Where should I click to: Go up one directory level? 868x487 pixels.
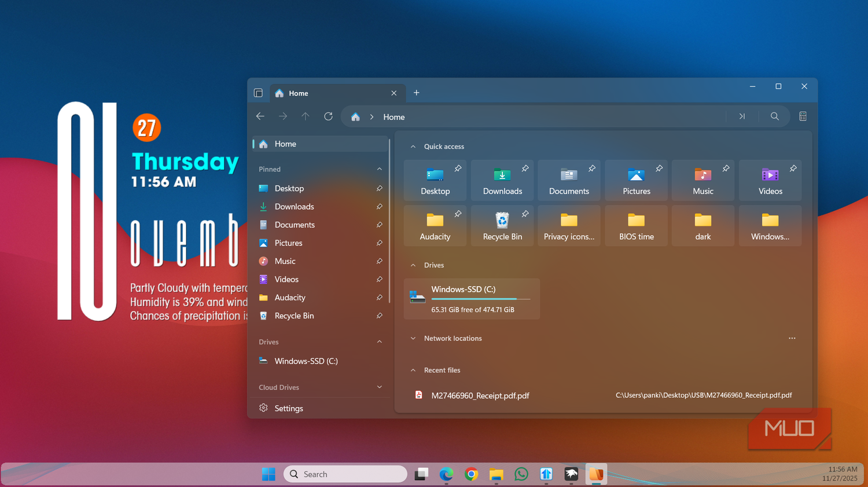pyautogui.click(x=306, y=116)
